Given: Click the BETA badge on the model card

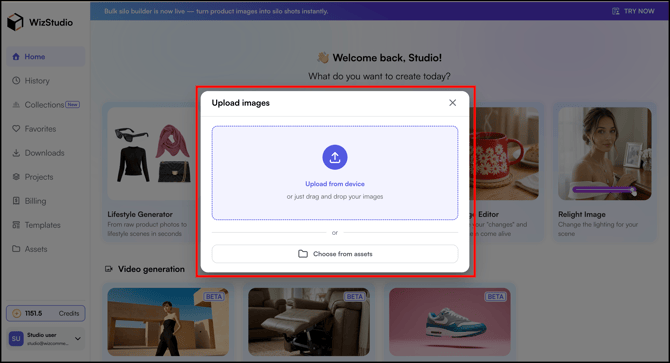Looking at the screenshot, I should click(x=214, y=296).
